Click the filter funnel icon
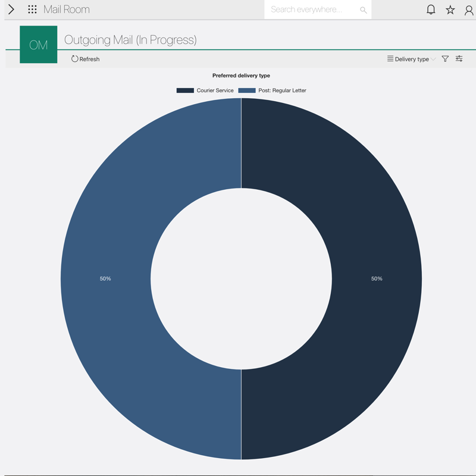Image resolution: width=476 pixels, height=476 pixels. click(x=445, y=59)
